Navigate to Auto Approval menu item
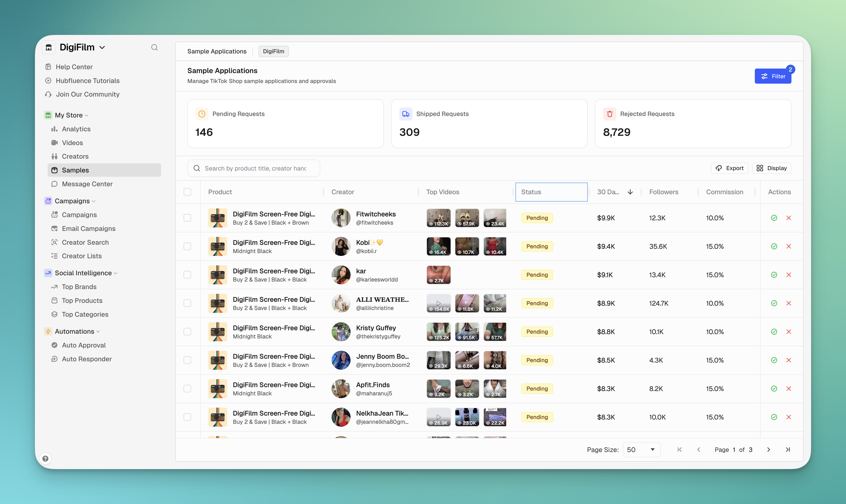This screenshot has height=504, width=846. (84, 345)
